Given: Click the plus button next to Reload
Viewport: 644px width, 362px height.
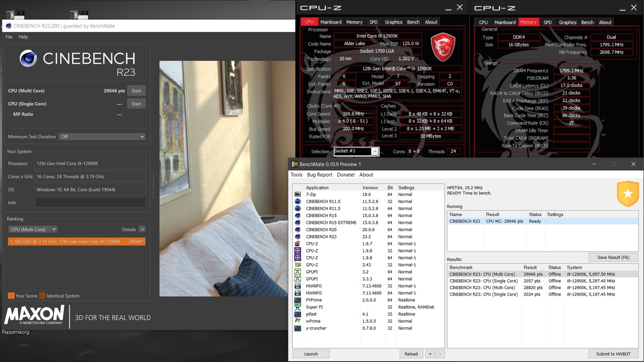Looking at the screenshot, I should point(430,354).
